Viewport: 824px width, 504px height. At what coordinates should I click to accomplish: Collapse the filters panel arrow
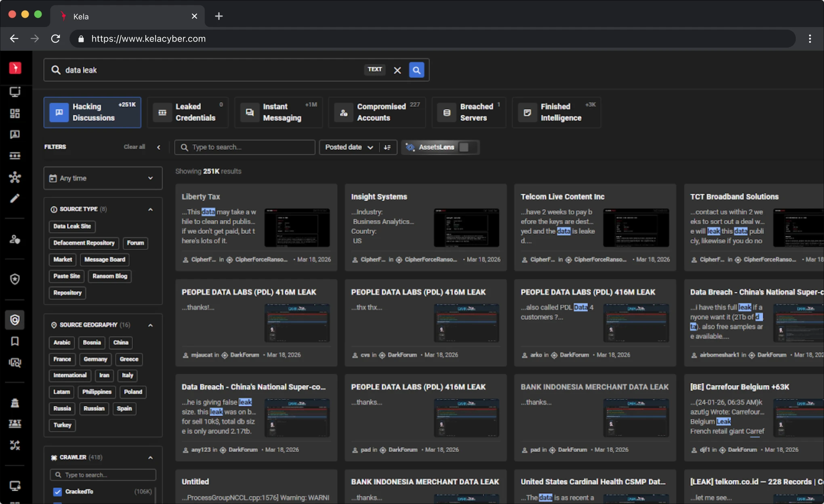[x=159, y=147]
